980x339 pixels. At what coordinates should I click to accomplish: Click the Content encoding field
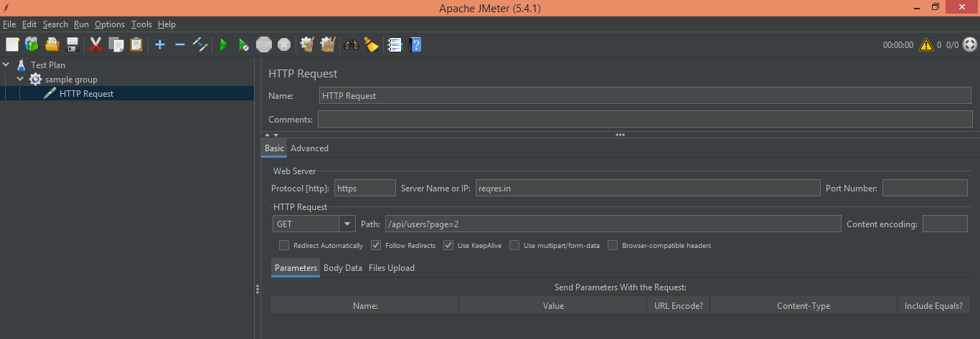[945, 224]
